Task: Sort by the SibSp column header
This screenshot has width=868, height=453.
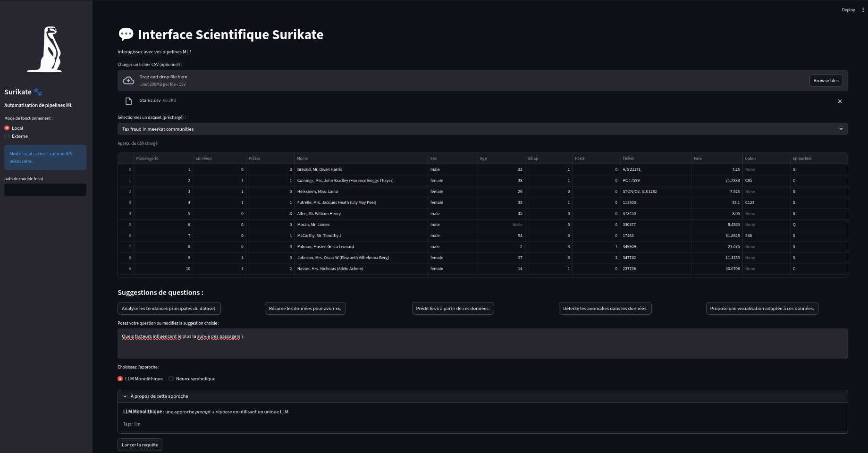Action: [548, 159]
